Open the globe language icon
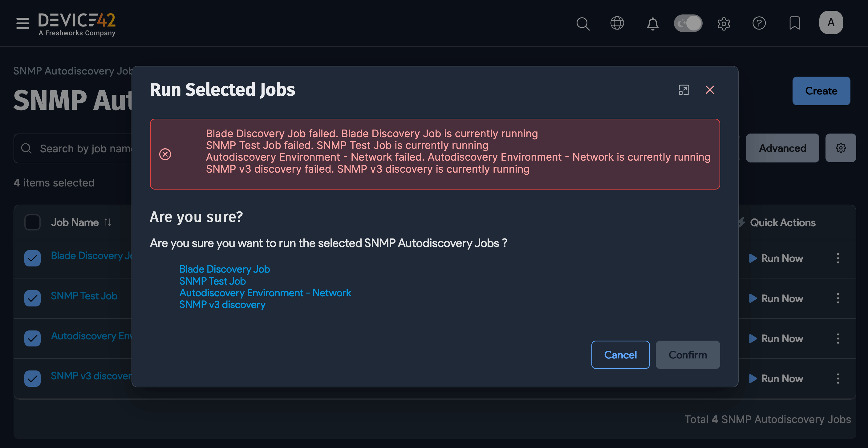 [x=617, y=23]
